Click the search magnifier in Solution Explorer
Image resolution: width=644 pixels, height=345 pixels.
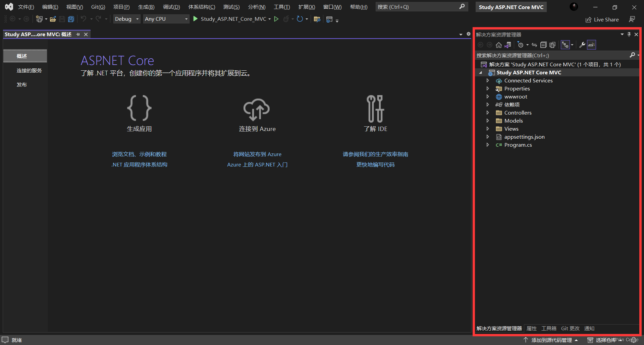click(632, 55)
